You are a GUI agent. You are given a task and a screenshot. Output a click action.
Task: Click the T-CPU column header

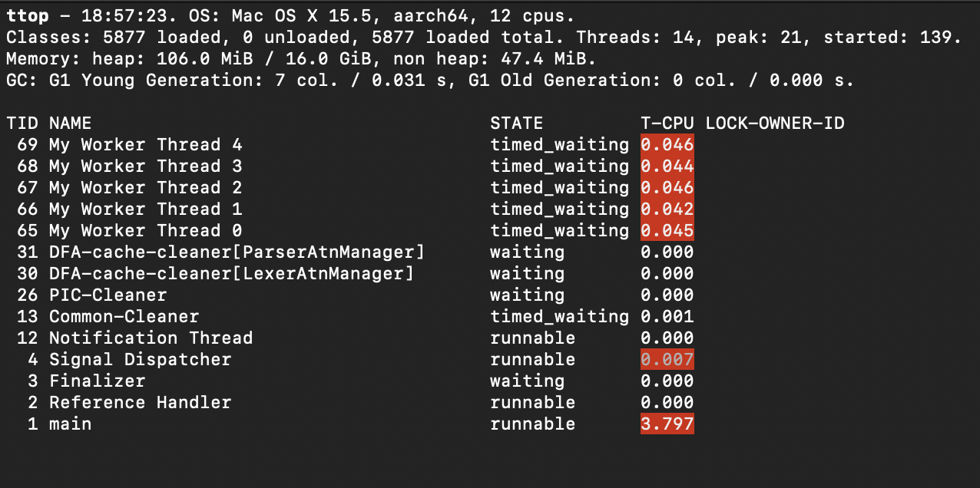point(667,124)
